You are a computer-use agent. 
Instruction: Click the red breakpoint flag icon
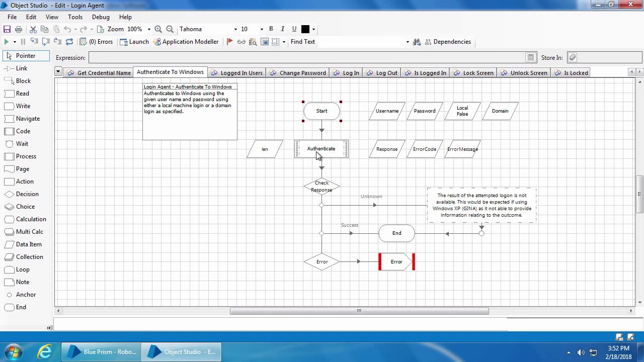(230, 42)
